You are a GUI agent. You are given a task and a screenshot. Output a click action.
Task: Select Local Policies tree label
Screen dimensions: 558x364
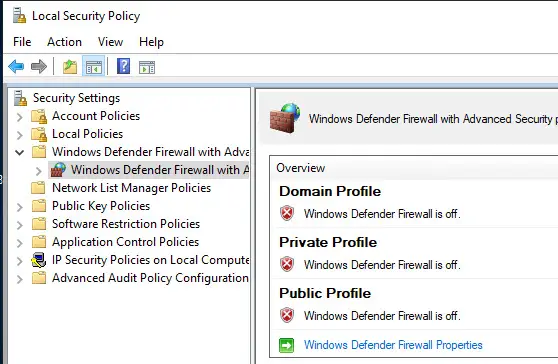88,134
